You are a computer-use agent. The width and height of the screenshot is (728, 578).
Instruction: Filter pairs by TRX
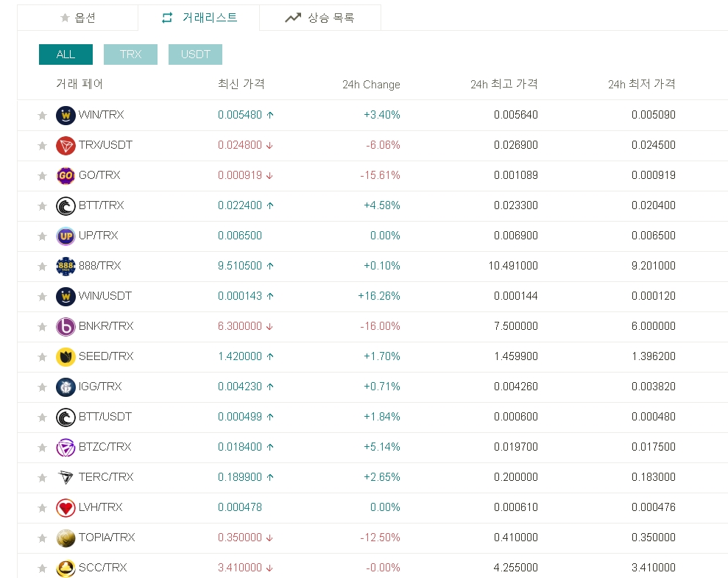[x=130, y=54]
